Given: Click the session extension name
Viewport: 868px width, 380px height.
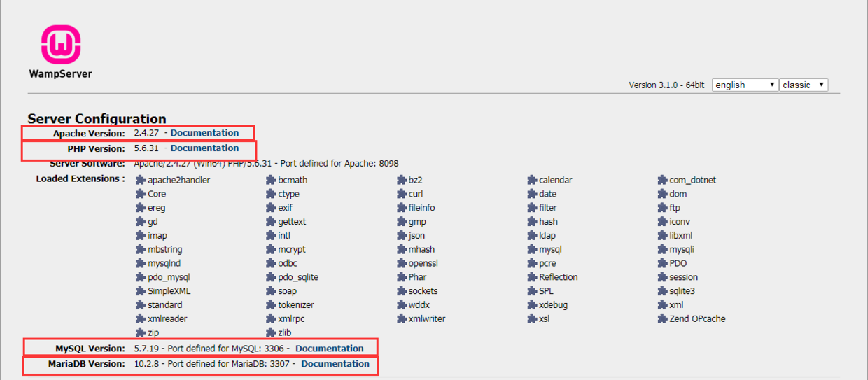Looking at the screenshot, I should (684, 277).
